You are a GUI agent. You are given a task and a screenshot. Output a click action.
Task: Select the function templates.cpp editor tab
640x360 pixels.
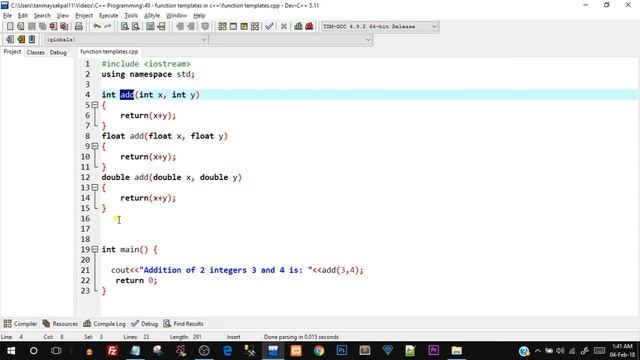click(109, 51)
